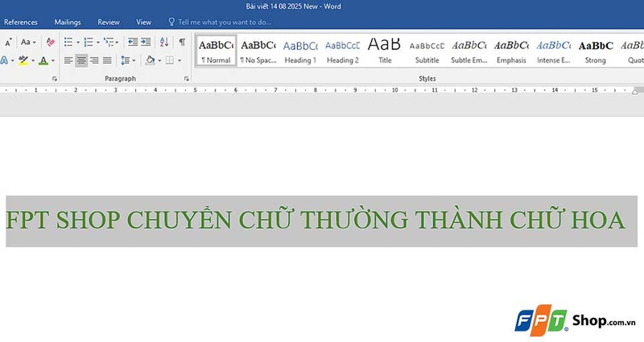Toggle center alignment

point(81,60)
